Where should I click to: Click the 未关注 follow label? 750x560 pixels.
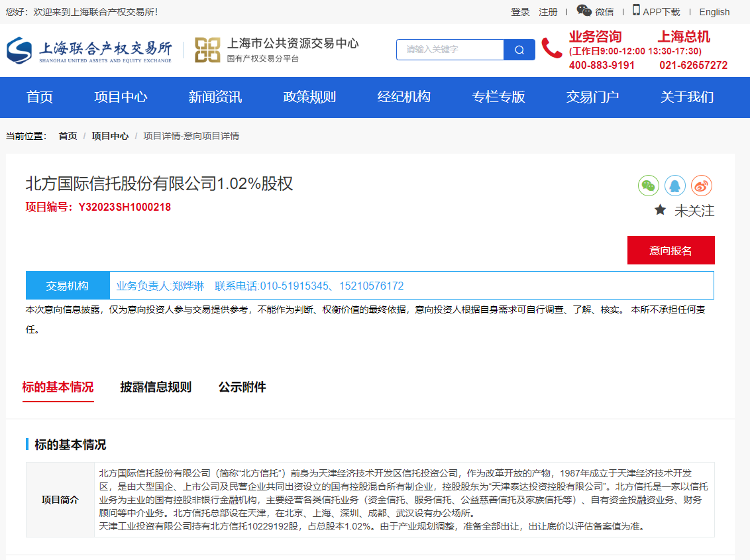(694, 211)
